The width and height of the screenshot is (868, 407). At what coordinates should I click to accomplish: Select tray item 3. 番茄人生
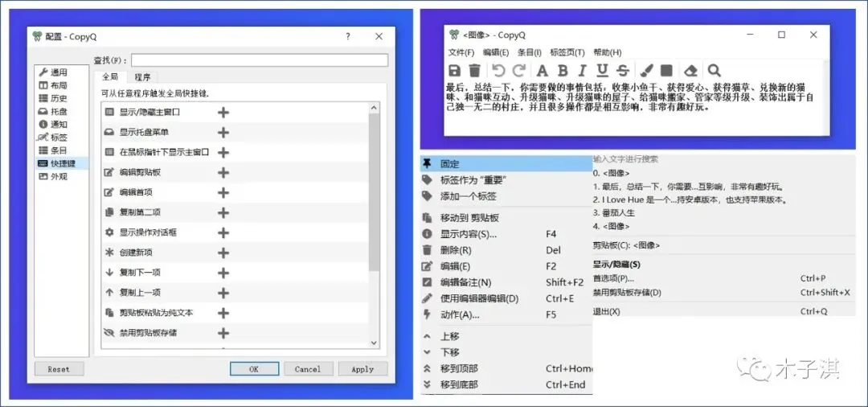[615, 212]
